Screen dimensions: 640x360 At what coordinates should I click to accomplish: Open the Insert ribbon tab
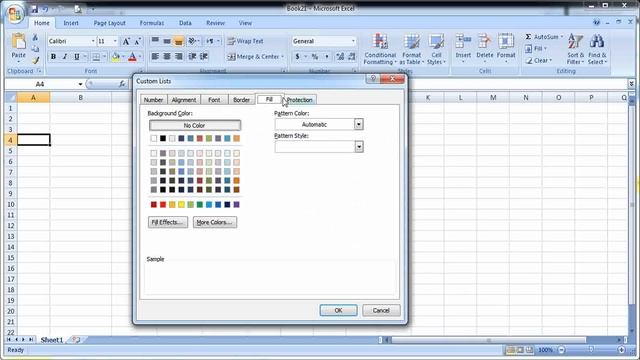click(71, 23)
